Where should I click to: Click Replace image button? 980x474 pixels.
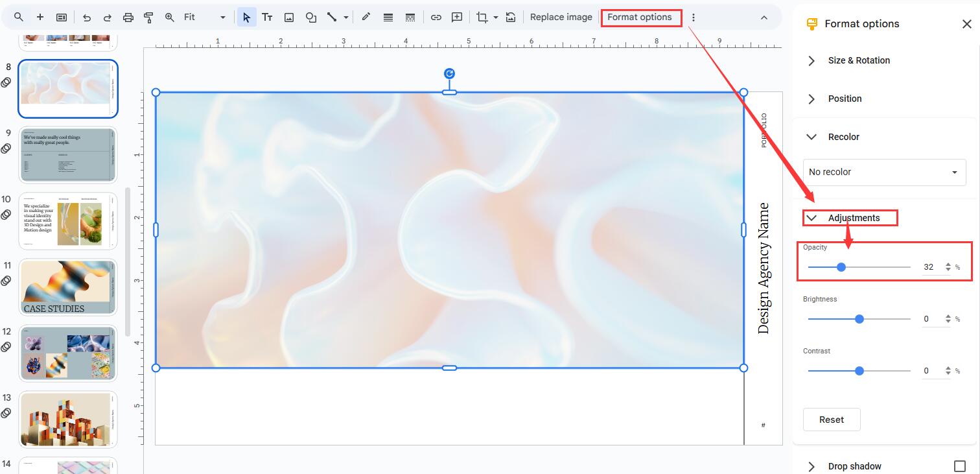coord(561,18)
